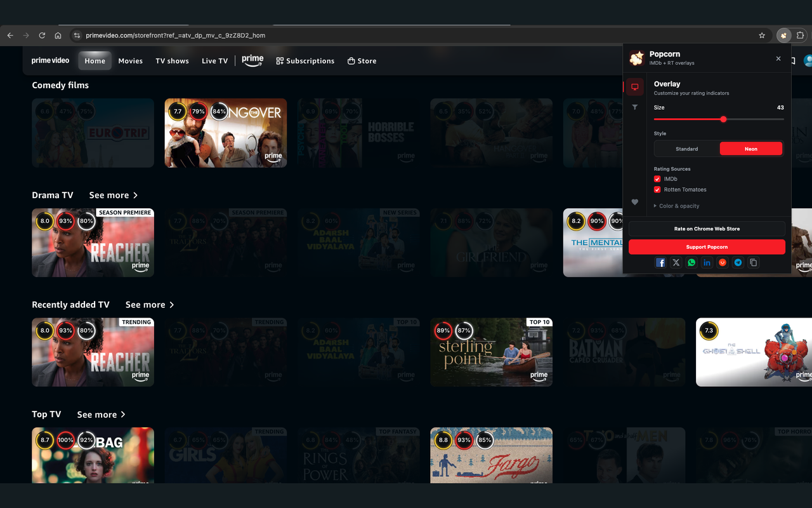
Task: Open See more for Drama TV
Action: coord(114,195)
